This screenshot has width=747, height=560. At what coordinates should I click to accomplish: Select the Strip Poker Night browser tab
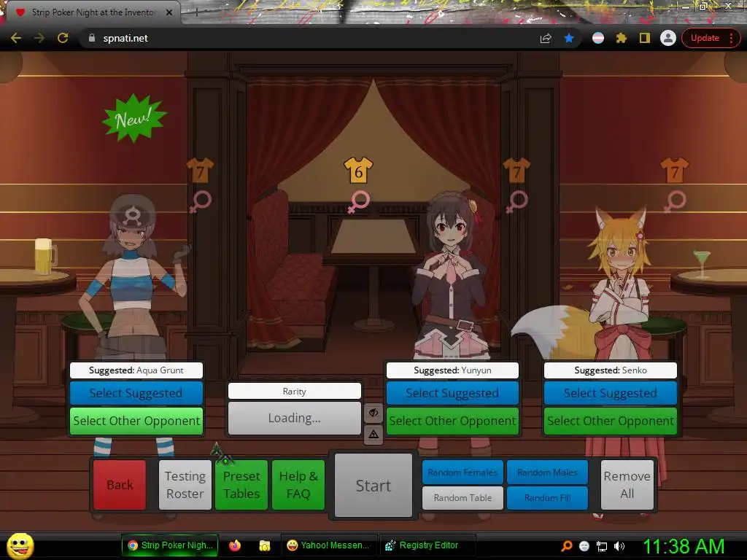coord(93,12)
